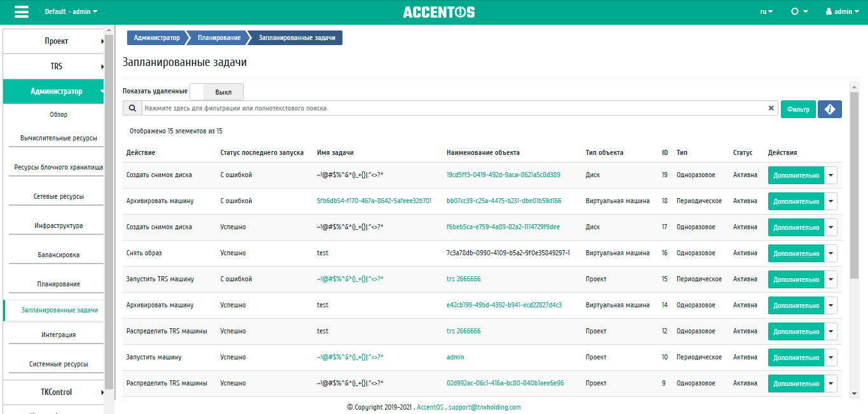Toggle the Показать удаленные switch
868x414 pixels.
[216, 92]
